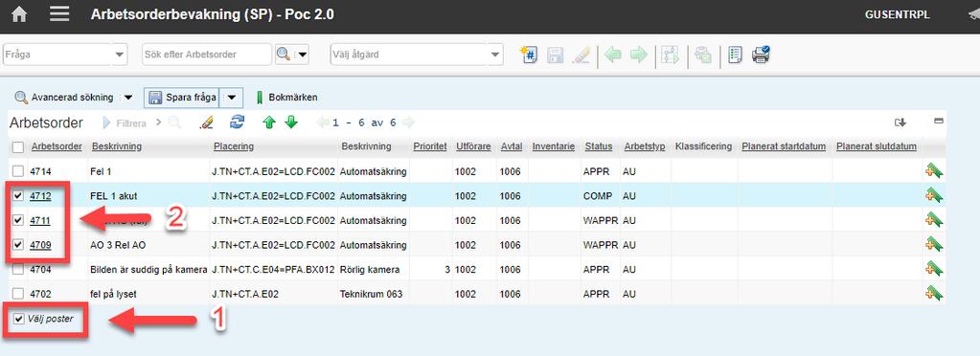Click the Save record diskette toolbar icon
Image resolution: width=980 pixels, height=356 pixels.
tap(555, 55)
